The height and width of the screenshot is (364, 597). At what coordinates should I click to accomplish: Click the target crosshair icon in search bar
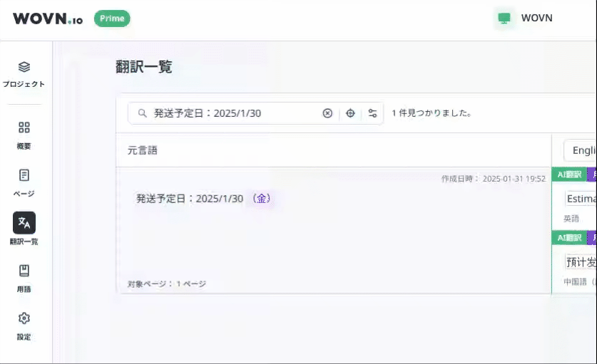[350, 113]
